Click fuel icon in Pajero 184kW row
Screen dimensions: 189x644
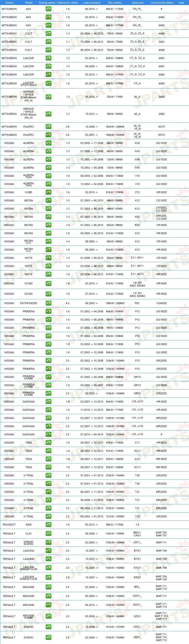point(48,135)
